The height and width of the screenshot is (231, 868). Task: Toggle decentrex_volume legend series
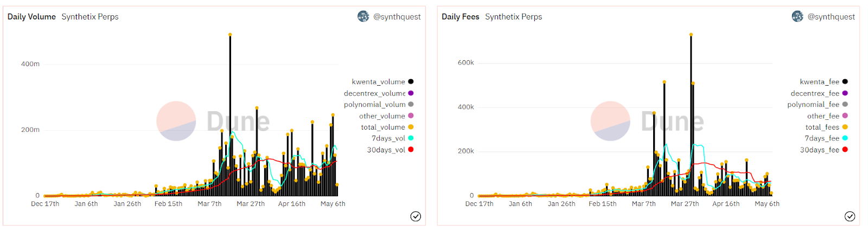coord(379,93)
